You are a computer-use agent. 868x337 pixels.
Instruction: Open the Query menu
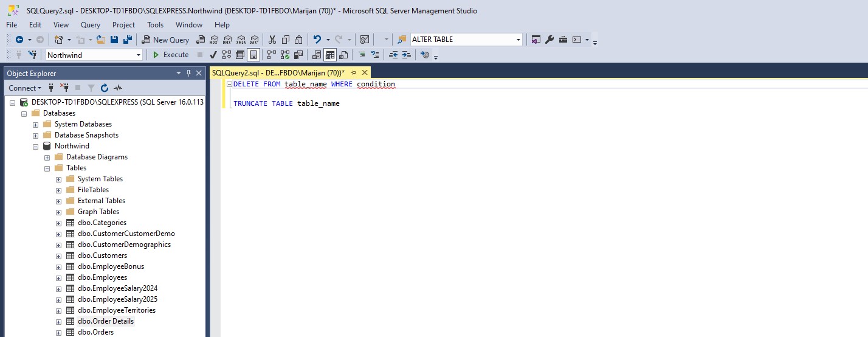[x=91, y=25]
